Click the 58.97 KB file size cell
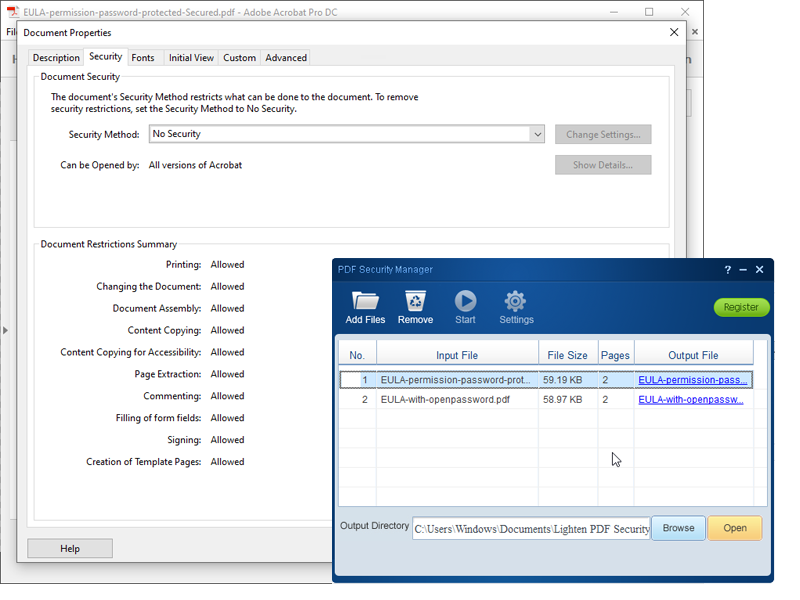This screenshot has width=800, height=600. [x=568, y=399]
